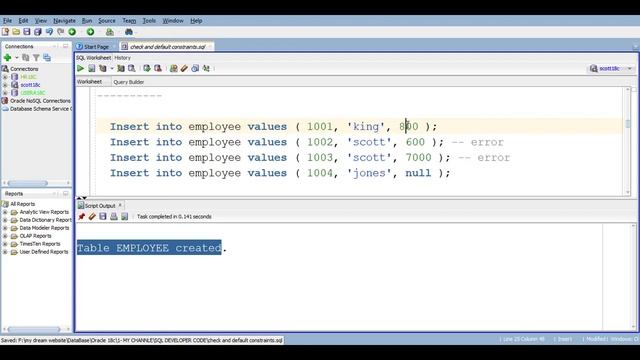Select Oracle NoSQL Connections tree item
The width and height of the screenshot is (640, 360).
pyautogui.click(x=40, y=101)
